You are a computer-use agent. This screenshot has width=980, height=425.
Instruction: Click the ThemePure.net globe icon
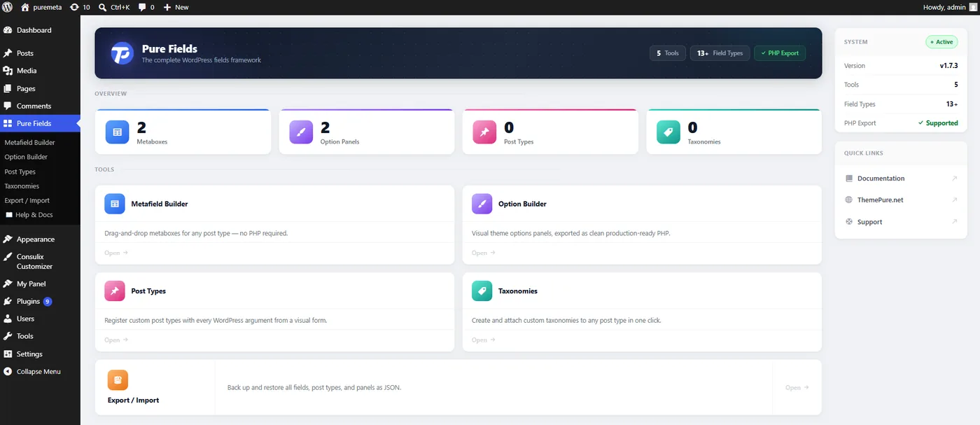tap(849, 200)
